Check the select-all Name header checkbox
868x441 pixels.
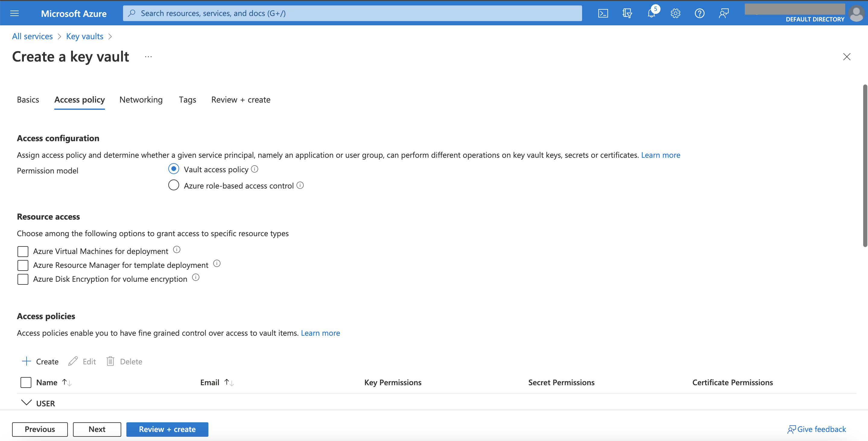(26, 382)
